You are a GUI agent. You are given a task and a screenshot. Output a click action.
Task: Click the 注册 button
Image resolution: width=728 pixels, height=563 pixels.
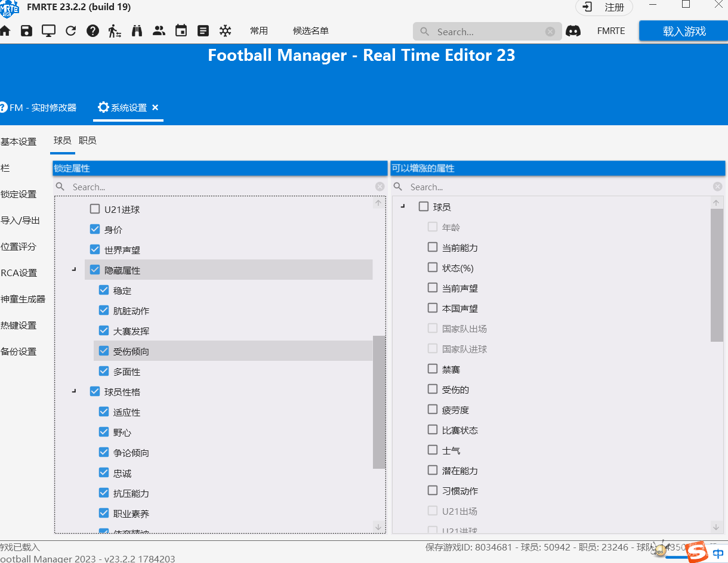[x=604, y=7]
